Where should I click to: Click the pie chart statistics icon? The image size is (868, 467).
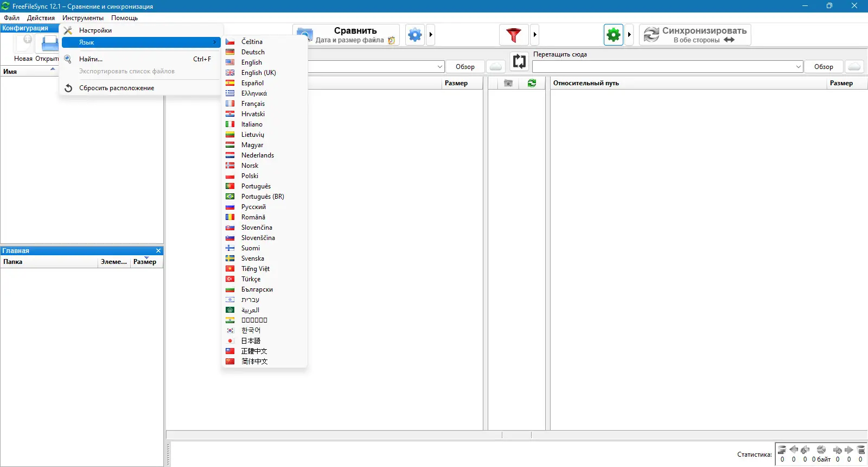pyautogui.click(x=821, y=450)
